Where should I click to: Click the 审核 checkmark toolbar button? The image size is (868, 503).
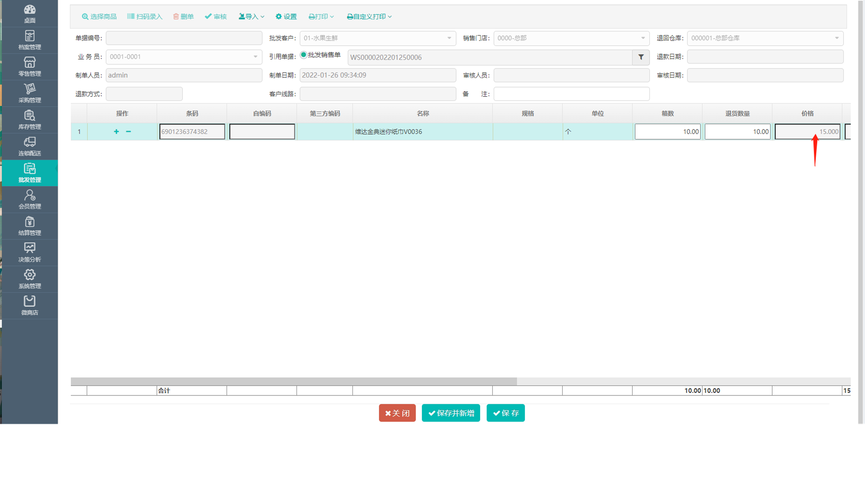[215, 16]
